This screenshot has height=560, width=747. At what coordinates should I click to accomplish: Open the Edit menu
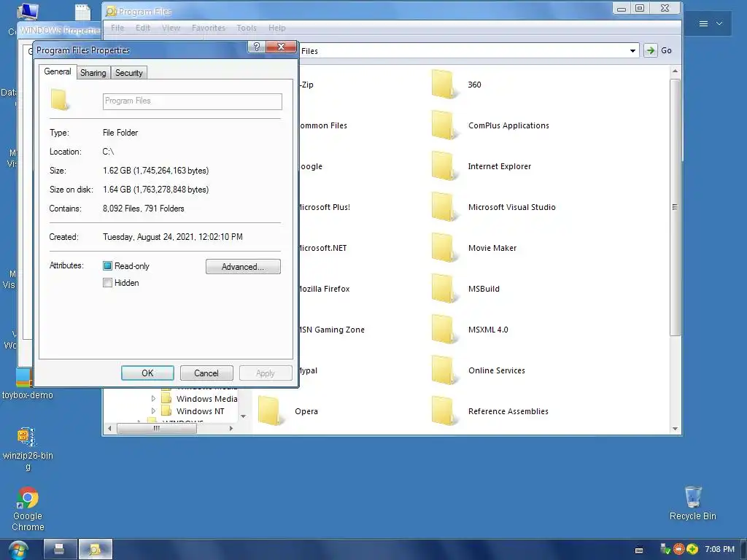click(142, 28)
